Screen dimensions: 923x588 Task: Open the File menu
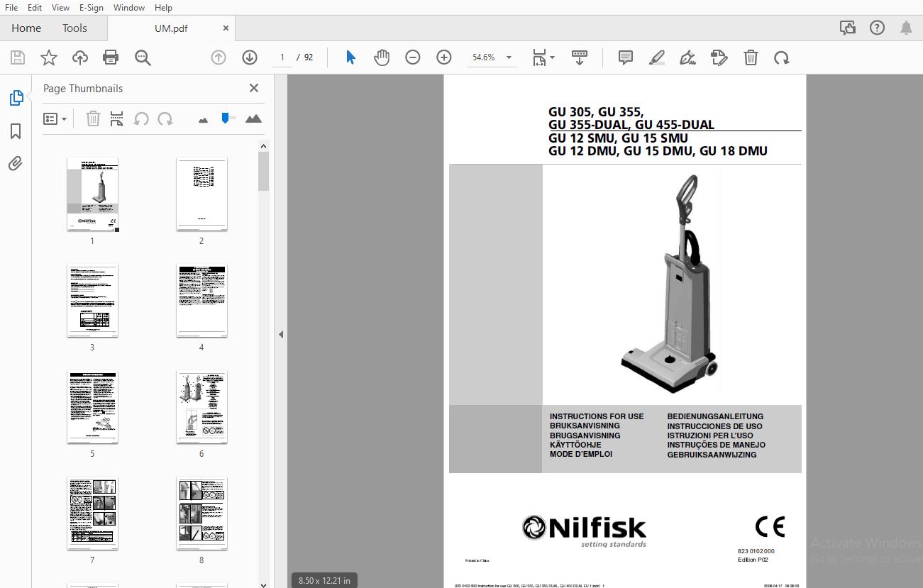click(11, 7)
